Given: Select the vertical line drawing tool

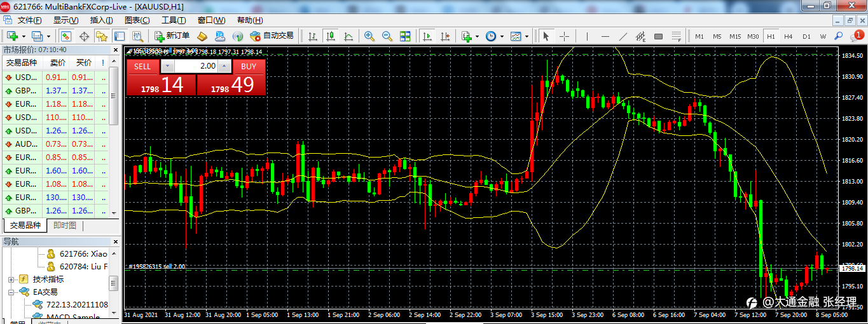Looking at the screenshot, I should (x=587, y=36).
